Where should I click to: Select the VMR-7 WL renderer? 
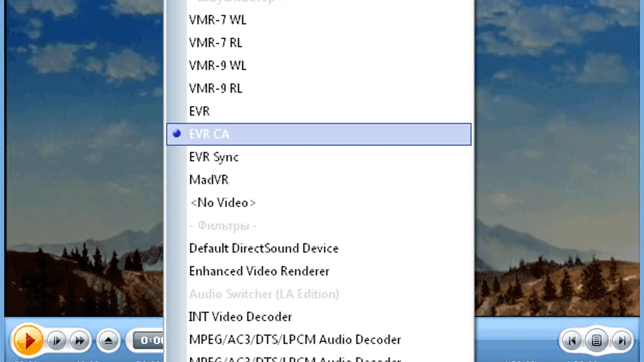tap(217, 20)
